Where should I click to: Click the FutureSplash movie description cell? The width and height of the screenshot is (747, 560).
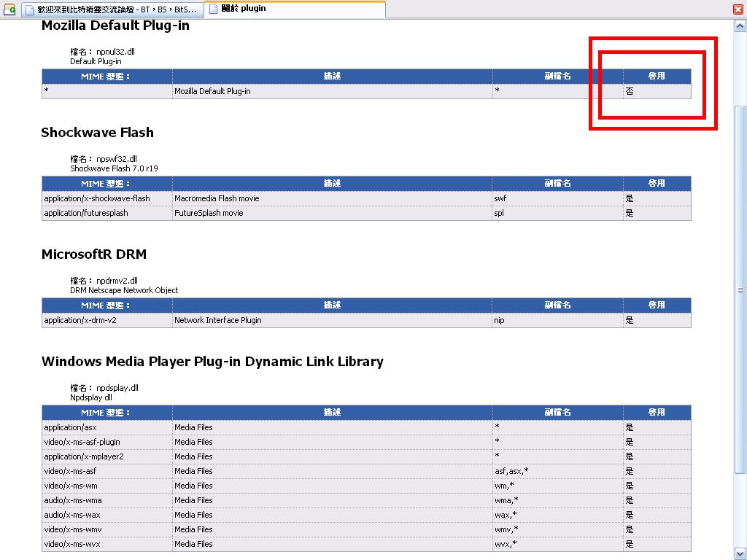tap(209, 213)
